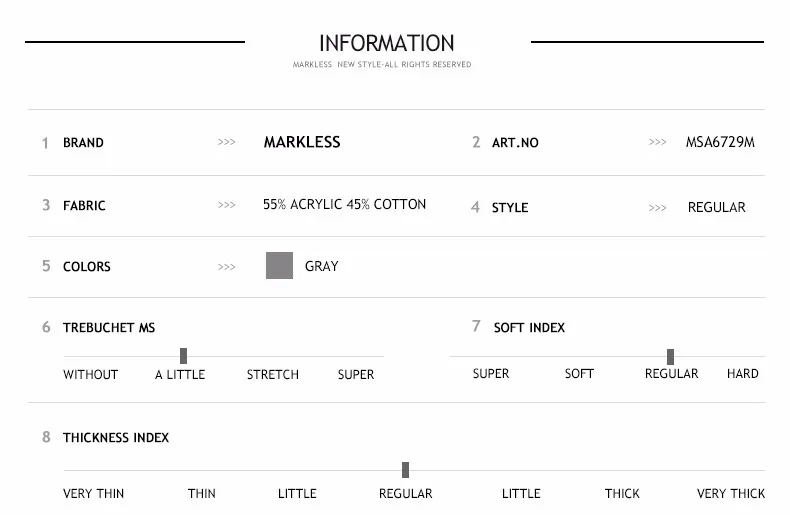This screenshot has width=790, height=515.
Task: Click the THIN thickness label
Action: pyautogui.click(x=202, y=493)
